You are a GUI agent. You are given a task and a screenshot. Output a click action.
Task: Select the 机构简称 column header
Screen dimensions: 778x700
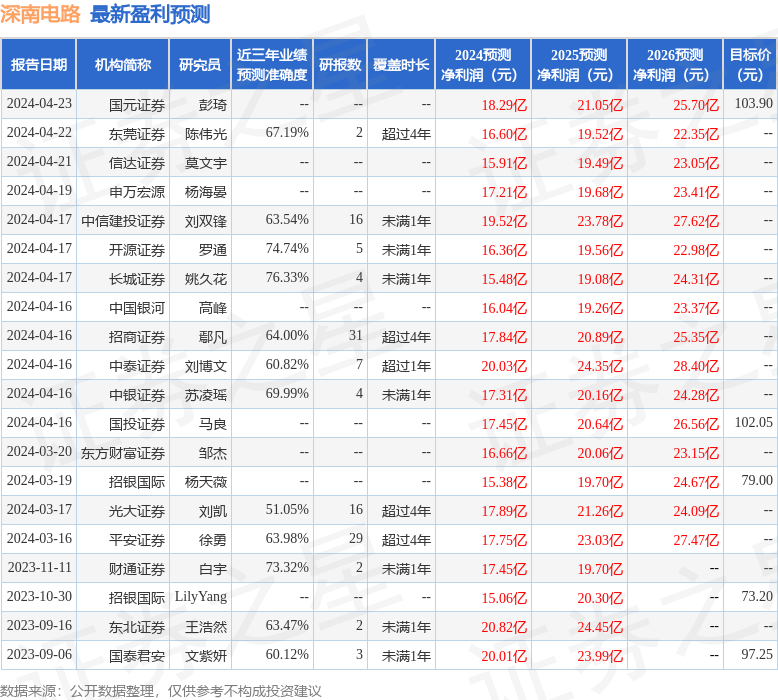(123, 65)
